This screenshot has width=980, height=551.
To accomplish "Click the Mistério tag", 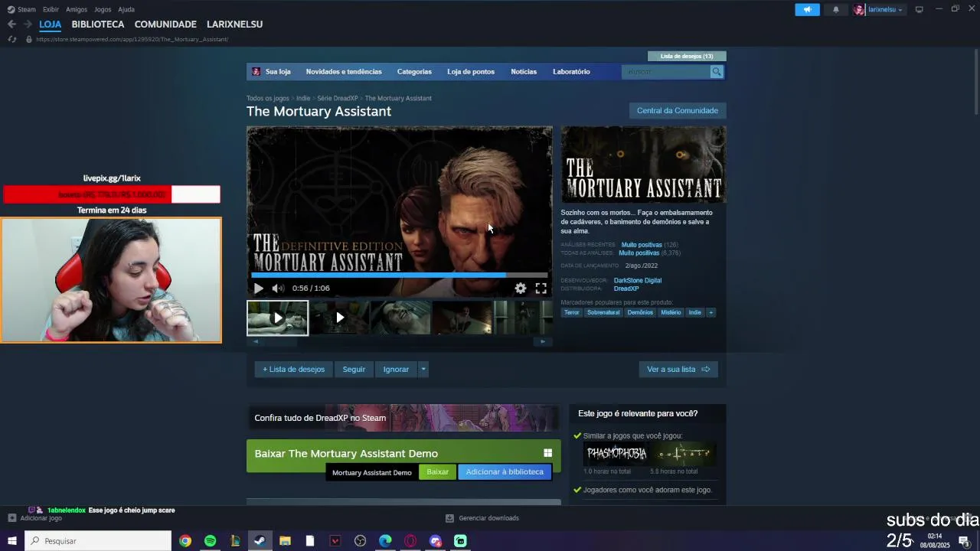I will tap(671, 313).
